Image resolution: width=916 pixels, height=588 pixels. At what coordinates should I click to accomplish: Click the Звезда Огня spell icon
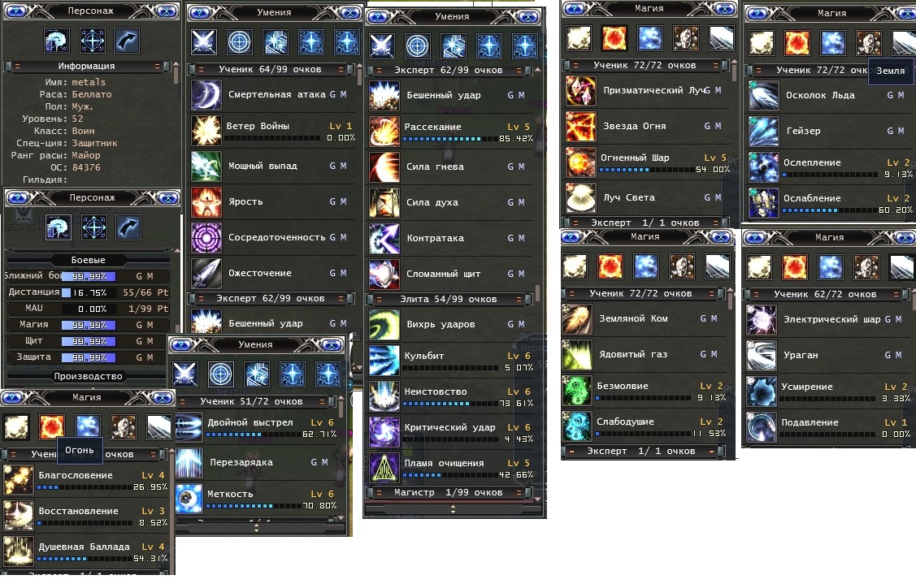coord(580,126)
